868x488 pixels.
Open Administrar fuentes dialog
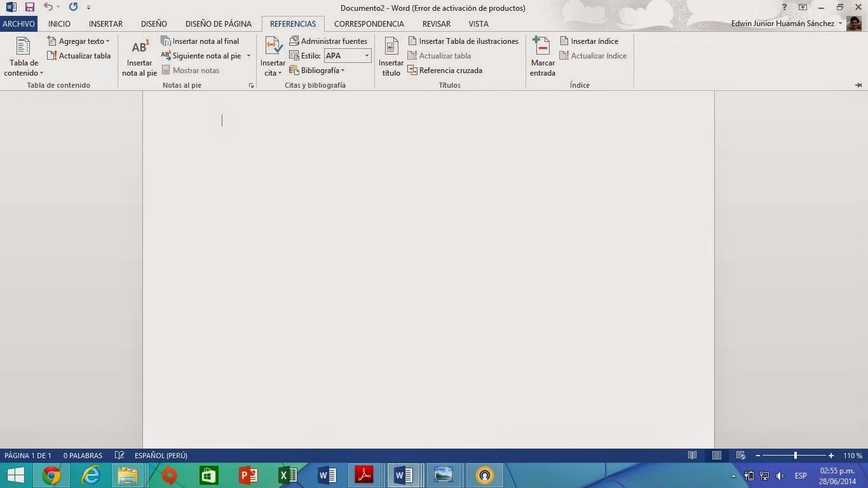click(329, 41)
